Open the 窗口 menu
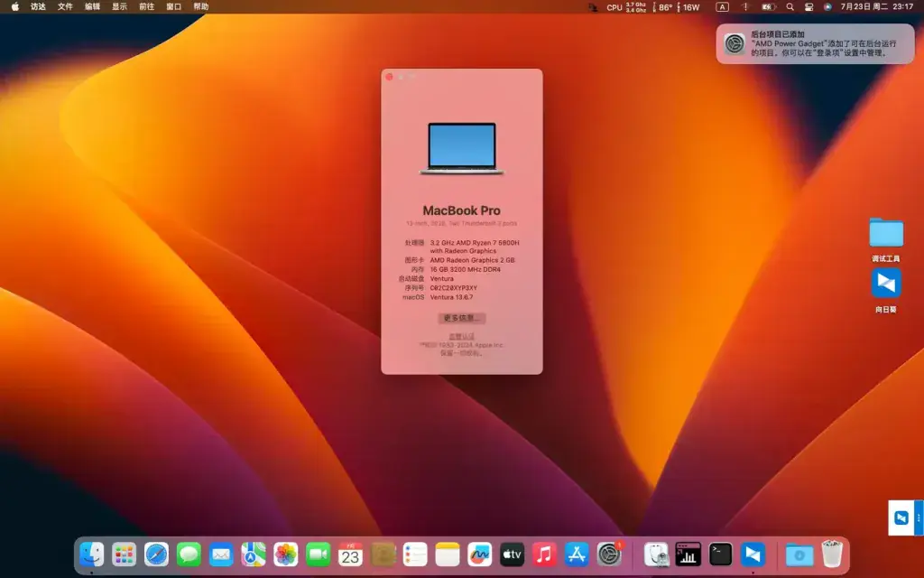 tap(174, 6)
